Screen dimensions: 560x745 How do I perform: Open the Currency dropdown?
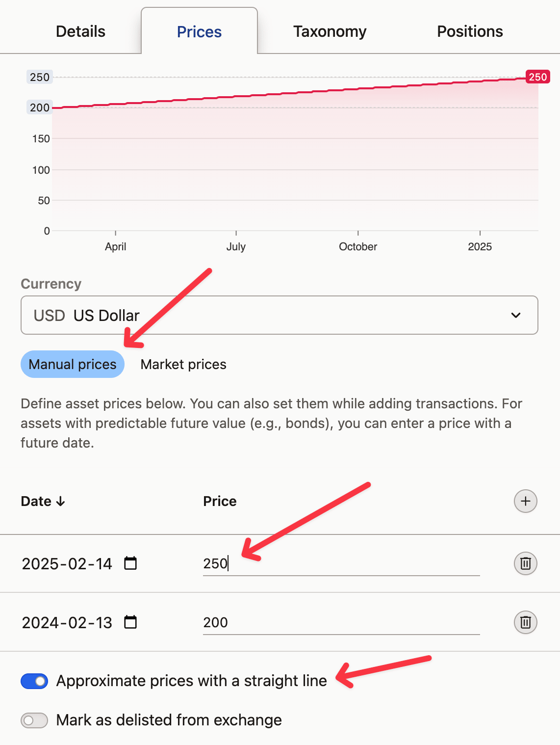[279, 315]
